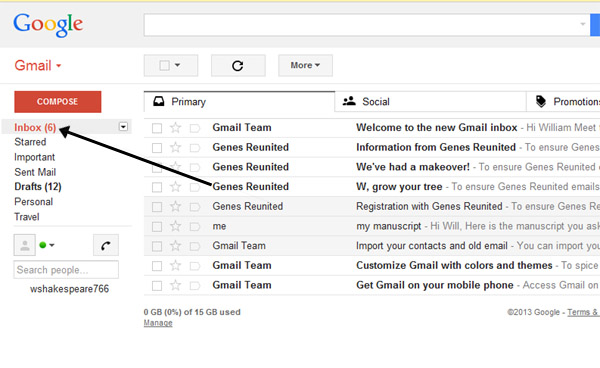Switch to the Social tab
This screenshot has width=600, height=368.
430,102
